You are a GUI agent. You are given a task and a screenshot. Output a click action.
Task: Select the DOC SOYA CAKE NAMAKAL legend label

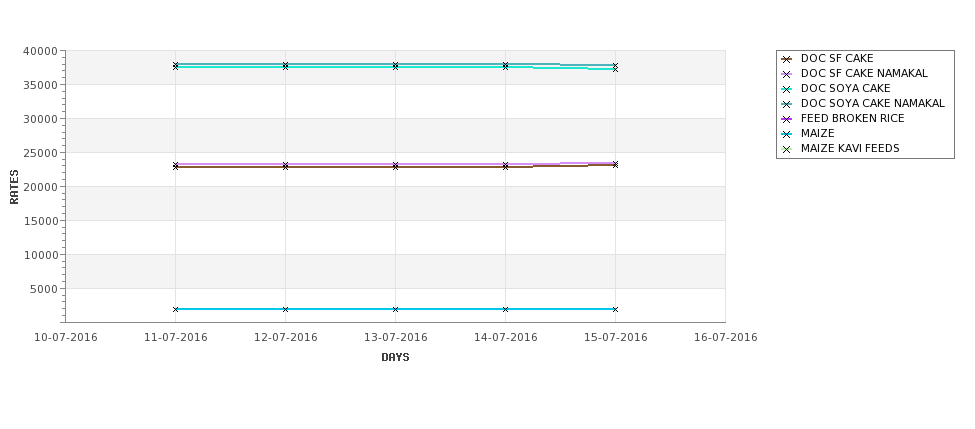pos(872,104)
